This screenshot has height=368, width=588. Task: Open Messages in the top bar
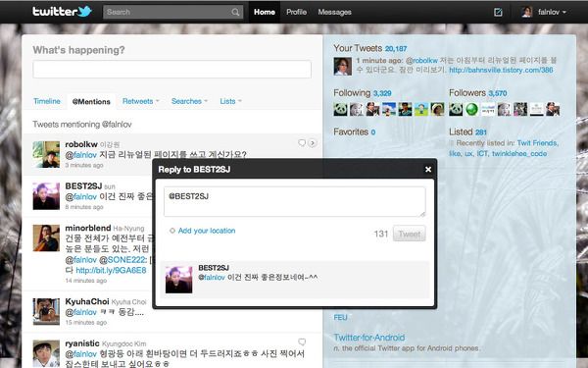[x=334, y=12]
